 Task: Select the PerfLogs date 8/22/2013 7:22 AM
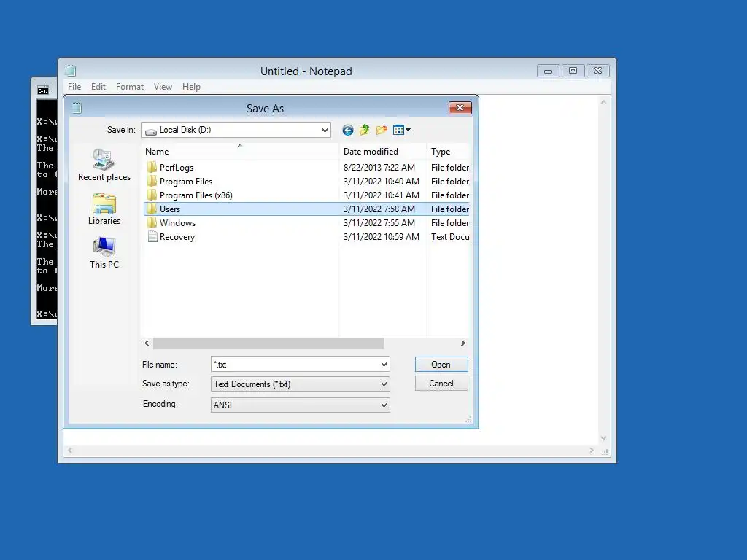[379, 167]
